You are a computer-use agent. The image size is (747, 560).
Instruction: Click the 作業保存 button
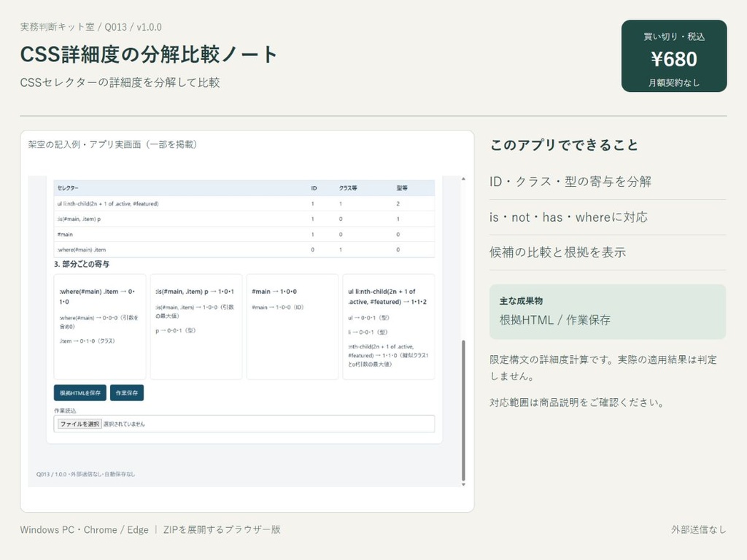click(127, 393)
